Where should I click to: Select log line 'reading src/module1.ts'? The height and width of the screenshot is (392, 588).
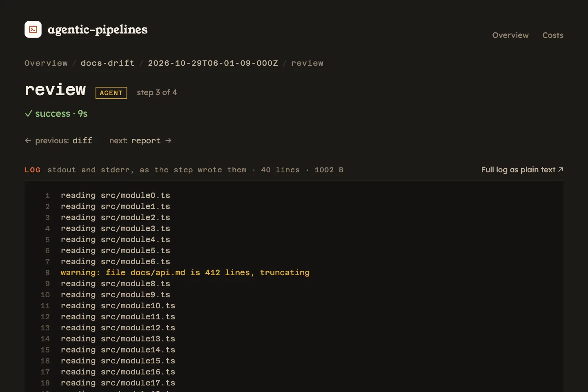tap(116, 207)
